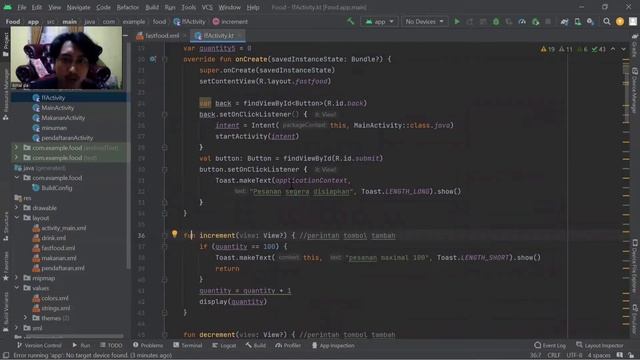Click the Profile app gauge icon in toolbar
Screen dimensions: 640x360
[x=522, y=21]
